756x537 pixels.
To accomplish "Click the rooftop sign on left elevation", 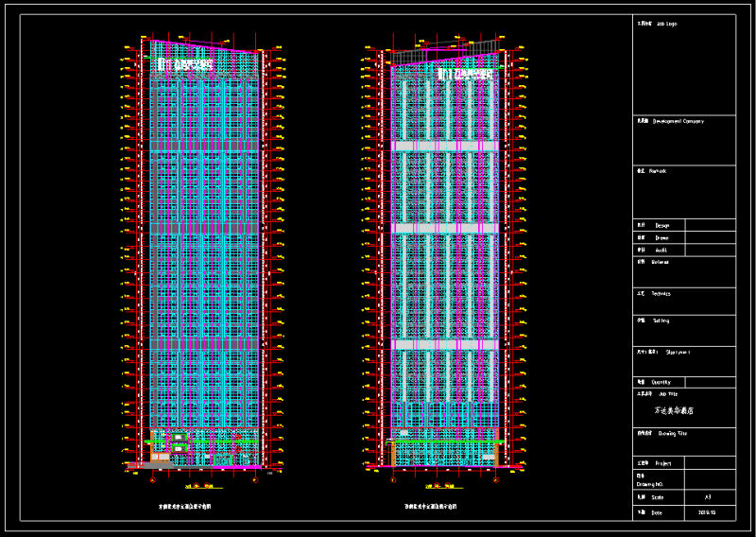I will [x=185, y=64].
